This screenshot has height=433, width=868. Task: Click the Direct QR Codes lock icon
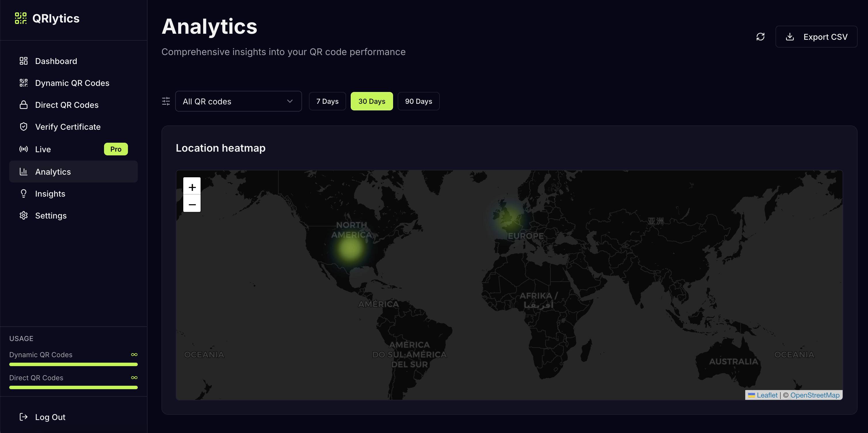coord(24,105)
